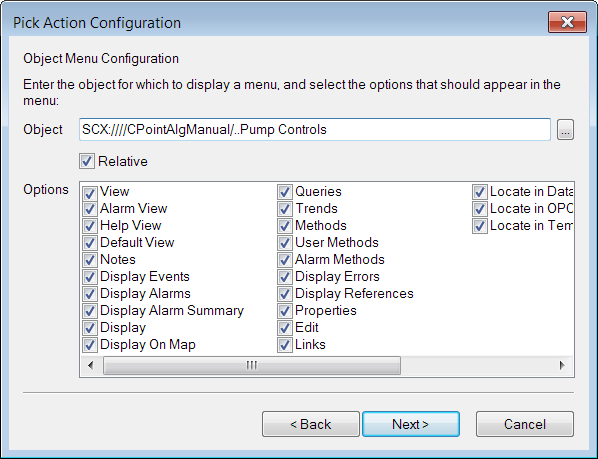The width and height of the screenshot is (598, 459).
Task: Click the Next button
Action: click(x=411, y=424)
